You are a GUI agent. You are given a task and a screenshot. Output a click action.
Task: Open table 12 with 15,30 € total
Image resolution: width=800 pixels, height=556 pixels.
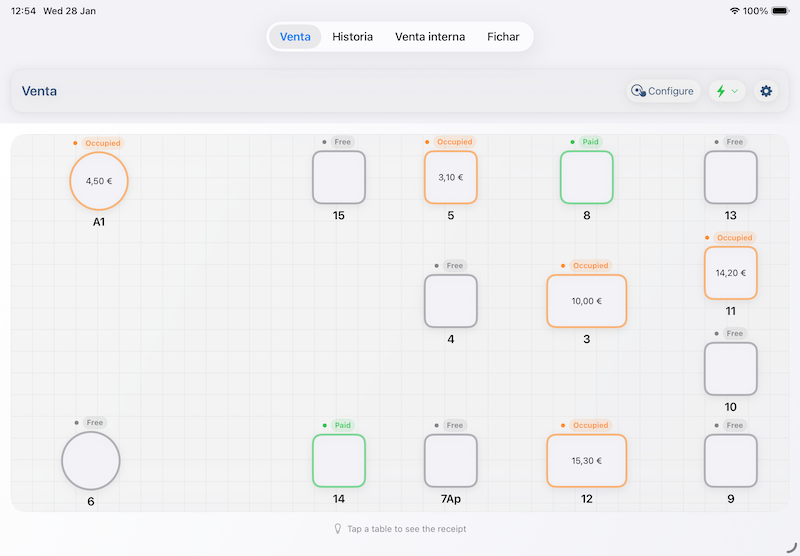[586, 461]
